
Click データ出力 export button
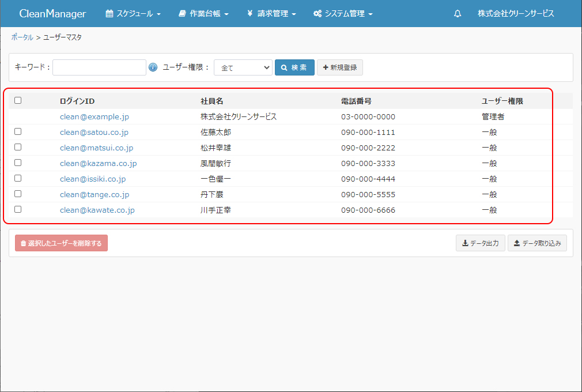click(x=480, y=243)
